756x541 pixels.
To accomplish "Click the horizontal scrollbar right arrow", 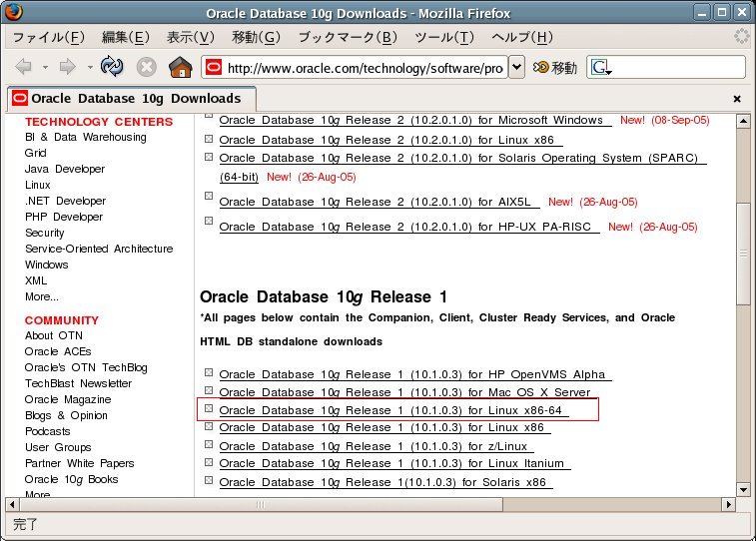I will click(728, 504).
